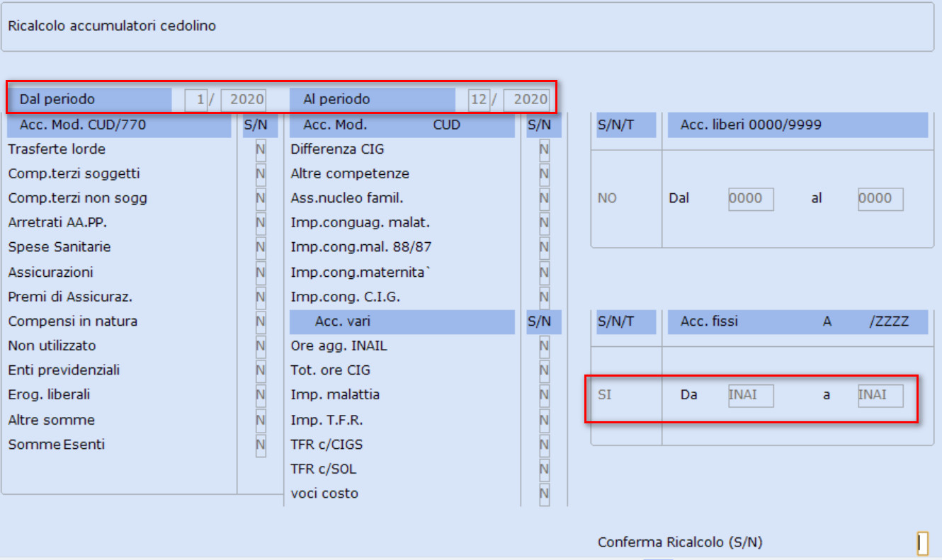This screenshot has height=560, width=942.
Task: Click the 'Acc. vari' section header
Action: tap(402, 322)
